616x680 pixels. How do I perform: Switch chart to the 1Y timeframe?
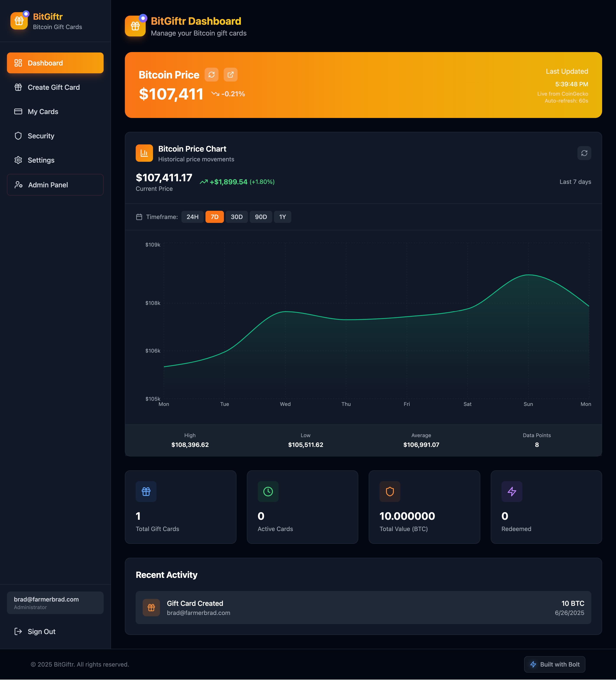click(x=282, y=217)
